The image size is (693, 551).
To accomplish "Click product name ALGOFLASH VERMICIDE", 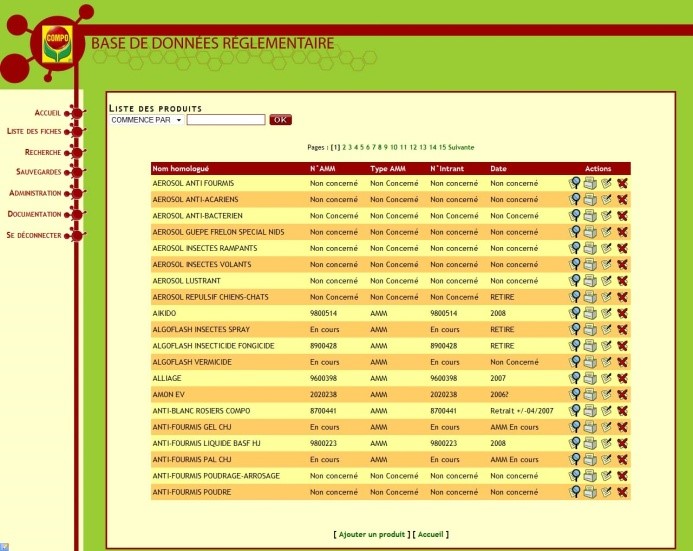I will tap(192, 362).
